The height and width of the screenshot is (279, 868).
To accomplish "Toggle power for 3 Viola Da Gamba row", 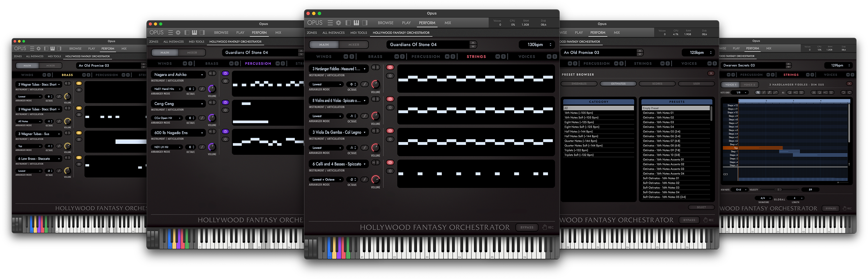I will pyautogui.click(x=390, y=131).
